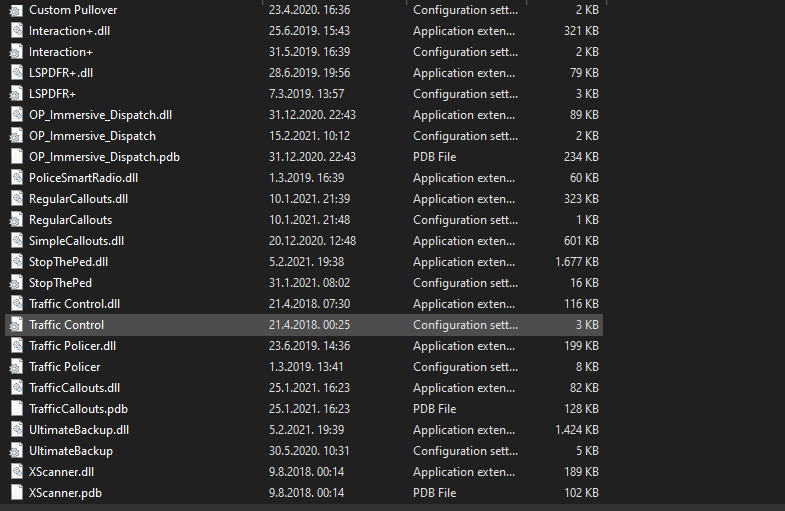Click the OP_Immersive_Dispatch.dll file icon
Viewport: 785px width, 511px height.
(x=17, y=115)
